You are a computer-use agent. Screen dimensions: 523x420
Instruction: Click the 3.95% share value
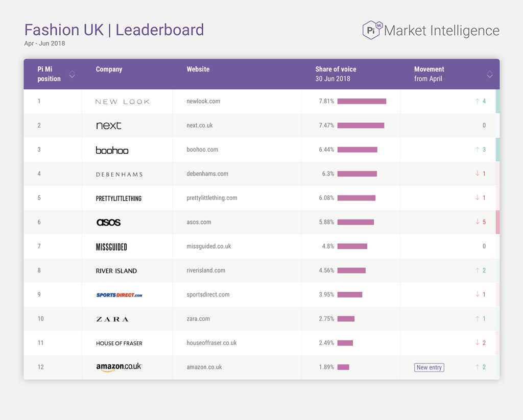click(x=326, y=294)
